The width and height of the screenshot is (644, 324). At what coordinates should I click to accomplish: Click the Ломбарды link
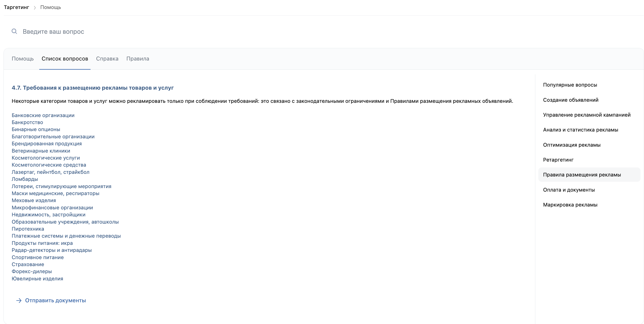point(25,179)
